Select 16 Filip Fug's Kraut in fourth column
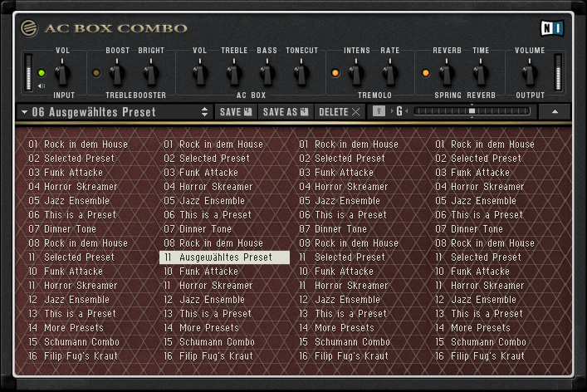The height and width of the screenshot is (392, 587). click(x=480, y=356)
